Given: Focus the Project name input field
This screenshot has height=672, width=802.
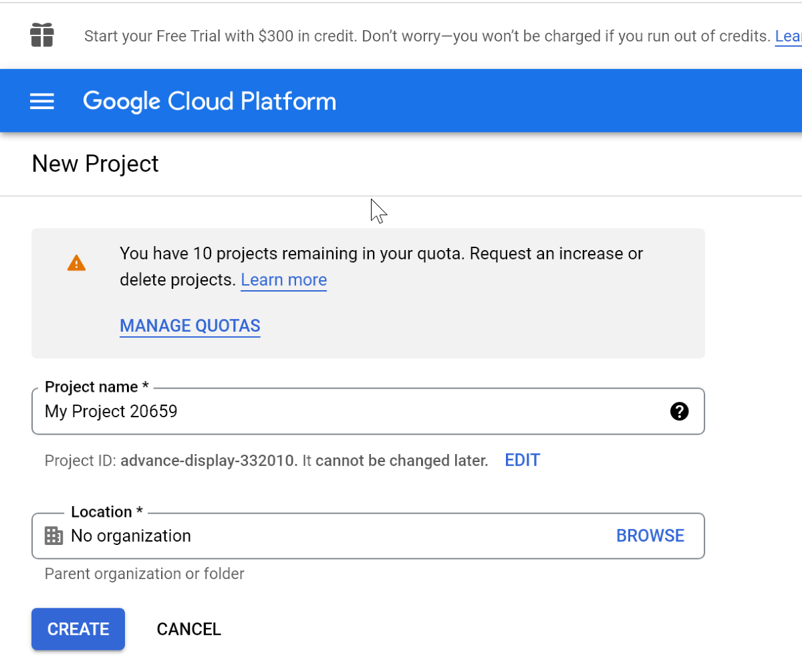Looking at the screenshot, I should coord(348,411).
